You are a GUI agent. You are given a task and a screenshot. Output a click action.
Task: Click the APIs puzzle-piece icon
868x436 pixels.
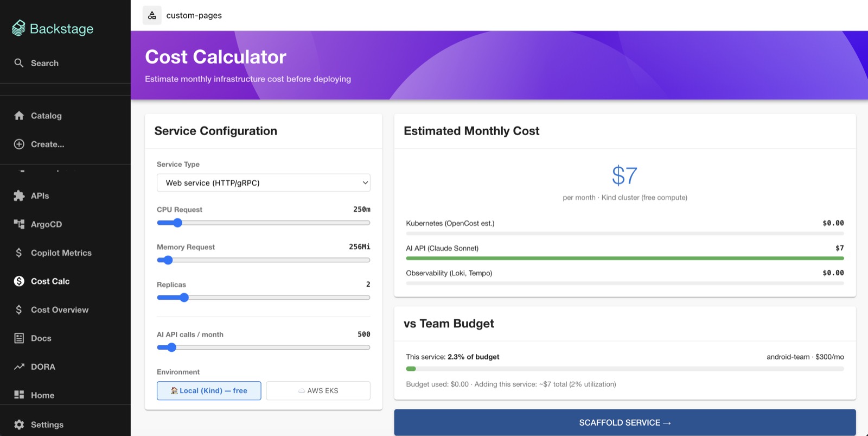(x=19, y=195)
